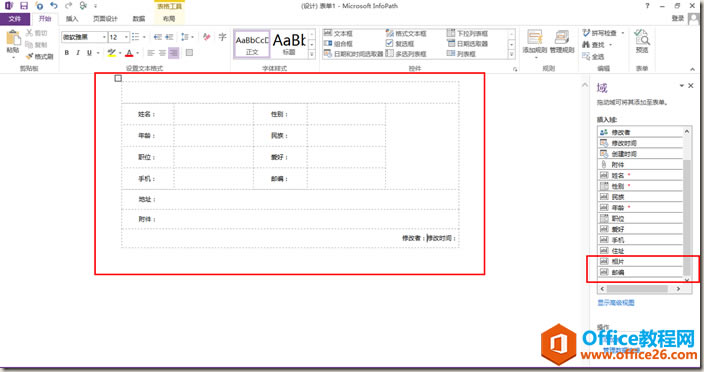Open the line spacing dropdown
Viewport: 704px width, 372px height.
click(x=193, y=37)
